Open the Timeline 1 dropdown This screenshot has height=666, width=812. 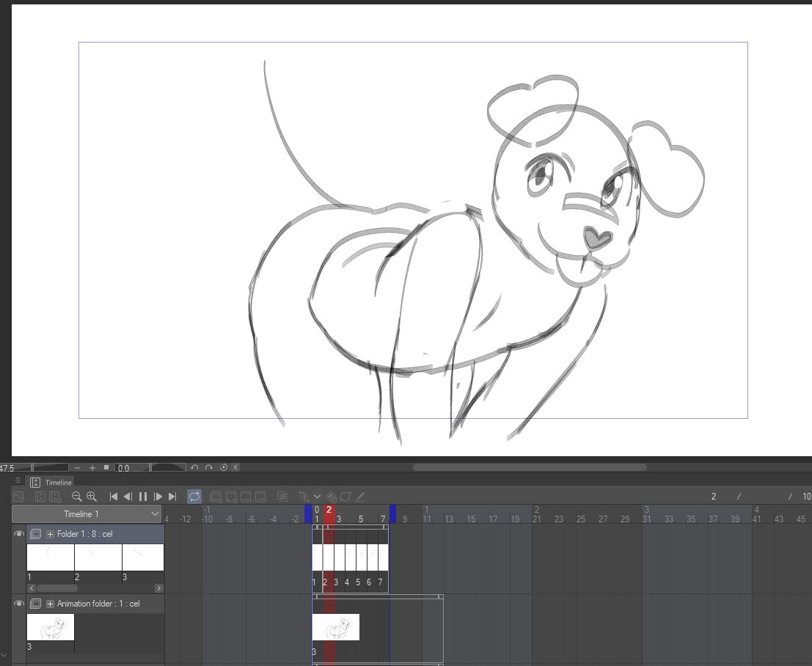pyautogui.click(x=87, y=513)
